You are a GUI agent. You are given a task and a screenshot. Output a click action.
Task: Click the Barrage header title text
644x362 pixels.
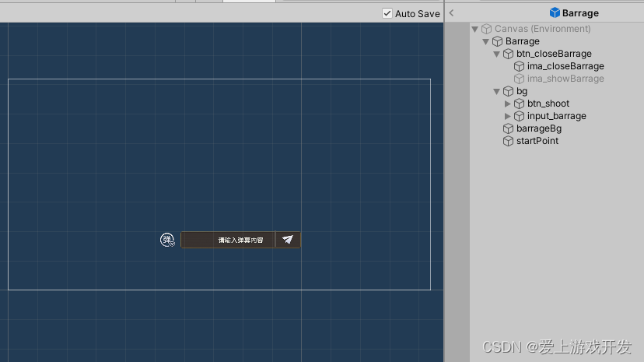(580, 13)
